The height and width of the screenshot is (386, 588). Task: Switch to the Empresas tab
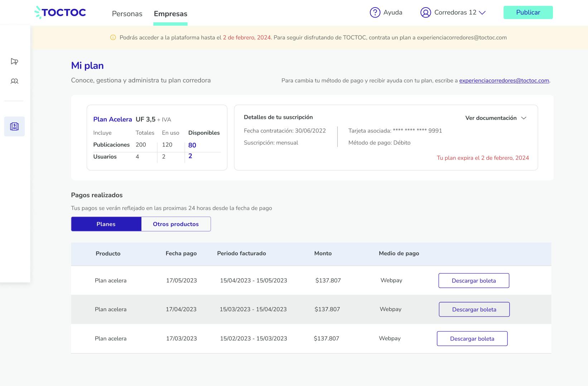coord(170,14)
